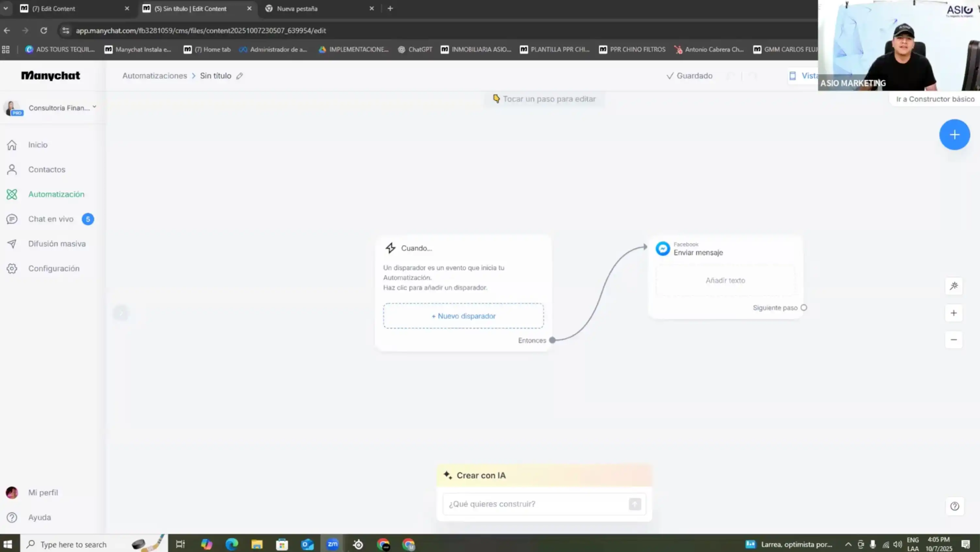Open Chat en vivo menu item
Viewport: 980px width, 552px height.
point(51,219)
